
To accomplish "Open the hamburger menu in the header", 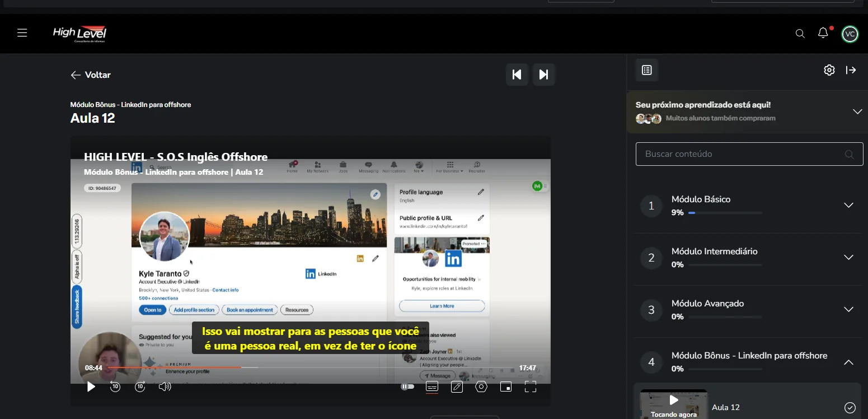I will click(x=22, y=33).
